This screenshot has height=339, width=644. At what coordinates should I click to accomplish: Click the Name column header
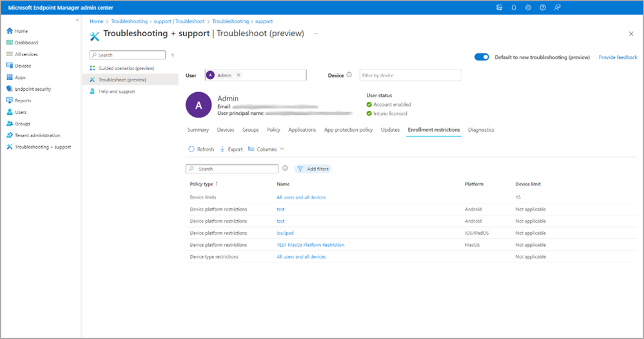point(283,184)
